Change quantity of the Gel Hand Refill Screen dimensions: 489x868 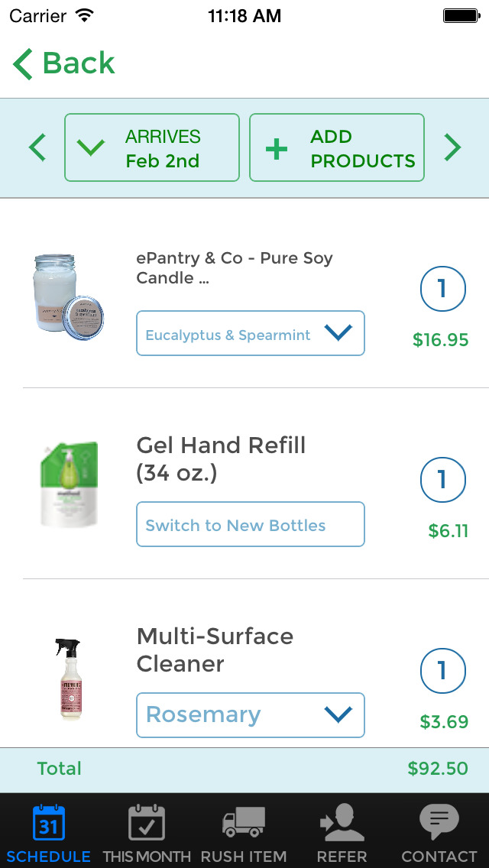coord(442,480)
